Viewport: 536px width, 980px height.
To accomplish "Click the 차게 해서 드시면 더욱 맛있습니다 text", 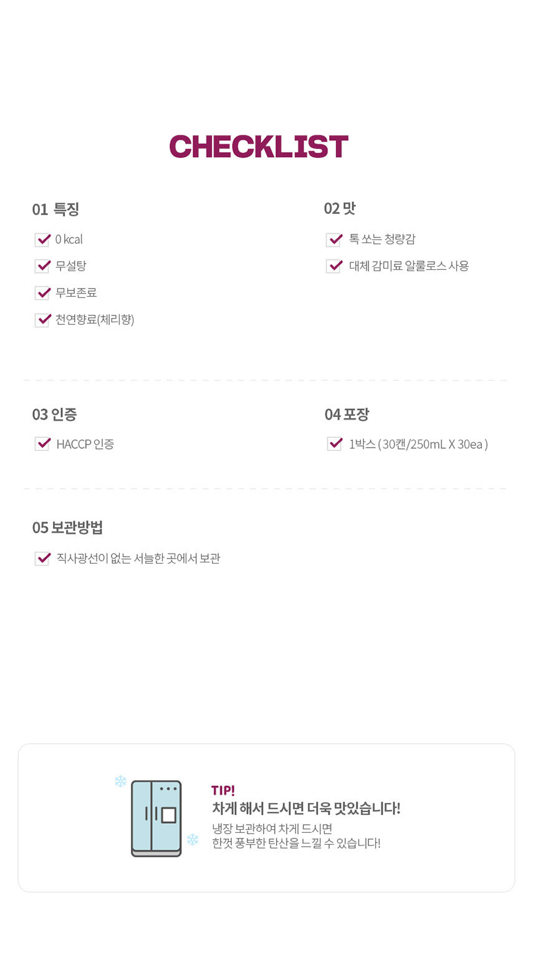I will pyautogui.click(x=306, y=809).
